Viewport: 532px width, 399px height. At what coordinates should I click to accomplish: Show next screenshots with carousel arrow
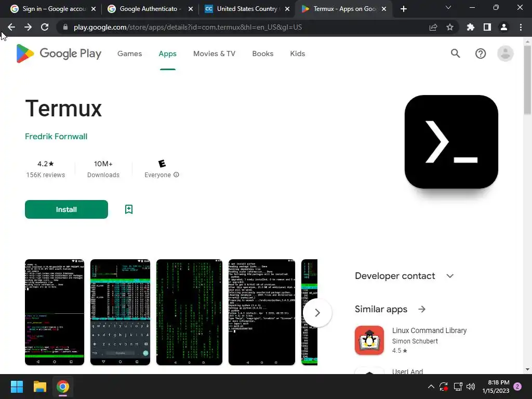pyautogui.click(x=317, y=312)
